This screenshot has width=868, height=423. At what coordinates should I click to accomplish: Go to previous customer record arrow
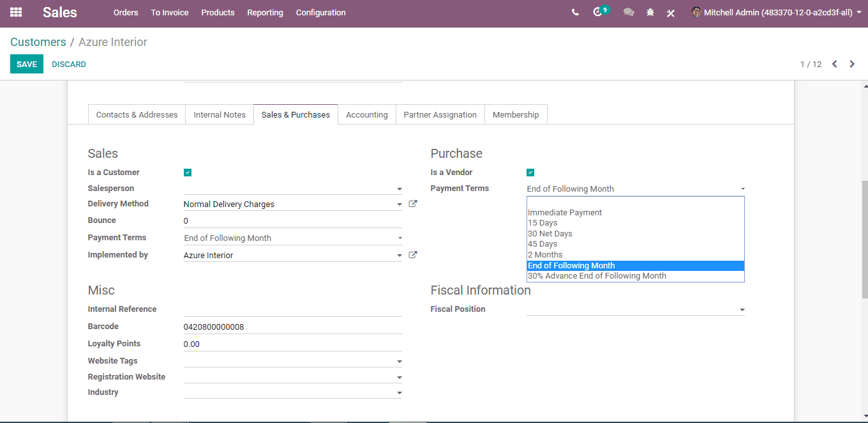[834, 64]
